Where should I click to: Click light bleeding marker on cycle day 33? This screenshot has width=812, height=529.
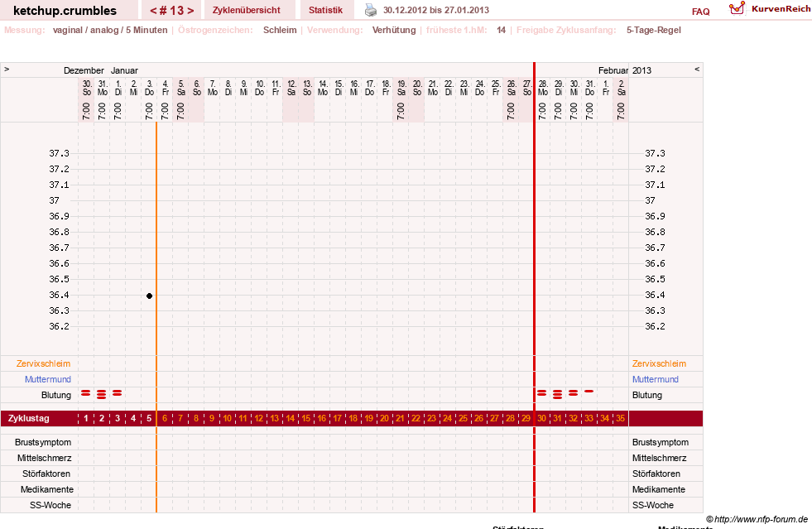point(589,392)
